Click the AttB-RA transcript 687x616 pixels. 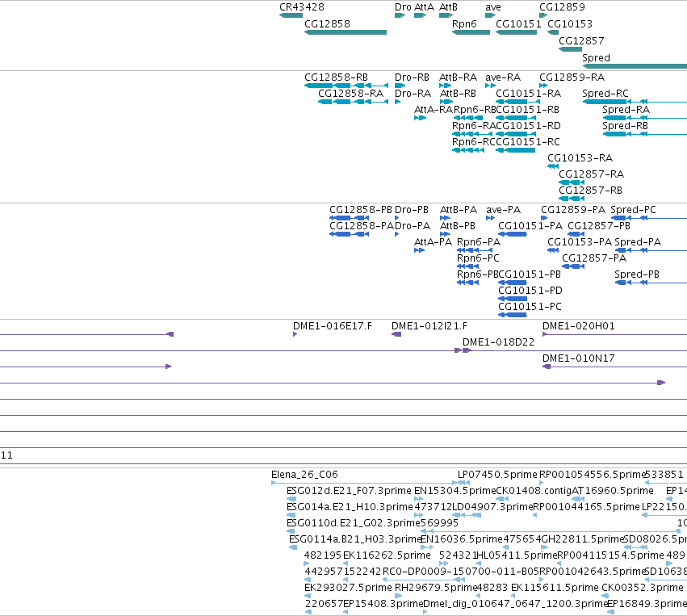(x=445, y=86)
